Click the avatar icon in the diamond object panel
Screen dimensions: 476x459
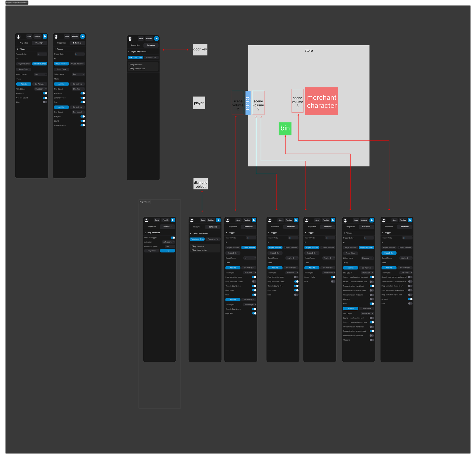(x=192, y=220)
